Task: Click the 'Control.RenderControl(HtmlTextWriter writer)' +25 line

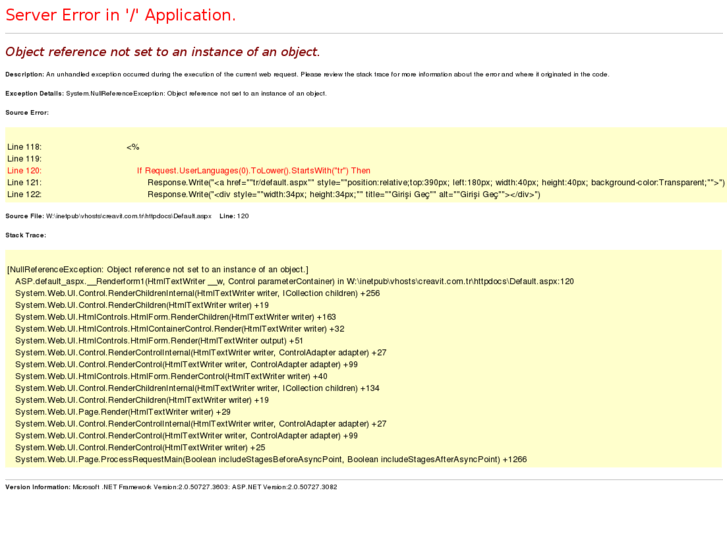Action: coord(140,448)
